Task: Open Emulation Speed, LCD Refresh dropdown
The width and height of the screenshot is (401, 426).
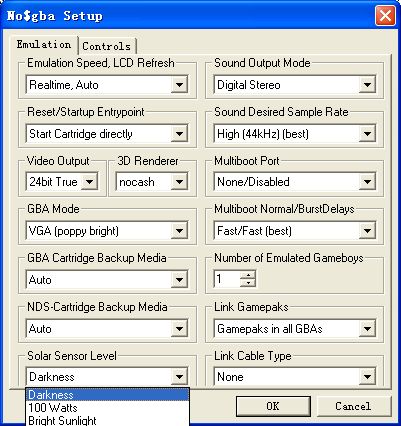Action: click(179, 85)
